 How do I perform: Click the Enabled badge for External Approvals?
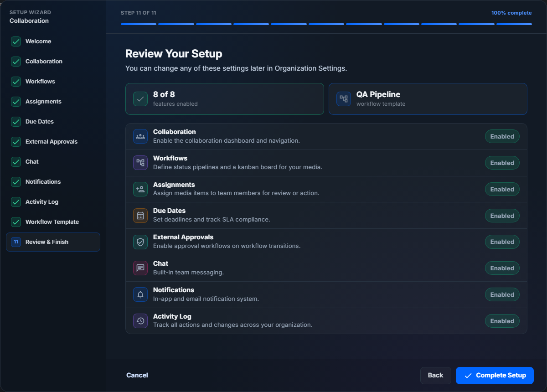pyautogui.click(x=502, y=242)
